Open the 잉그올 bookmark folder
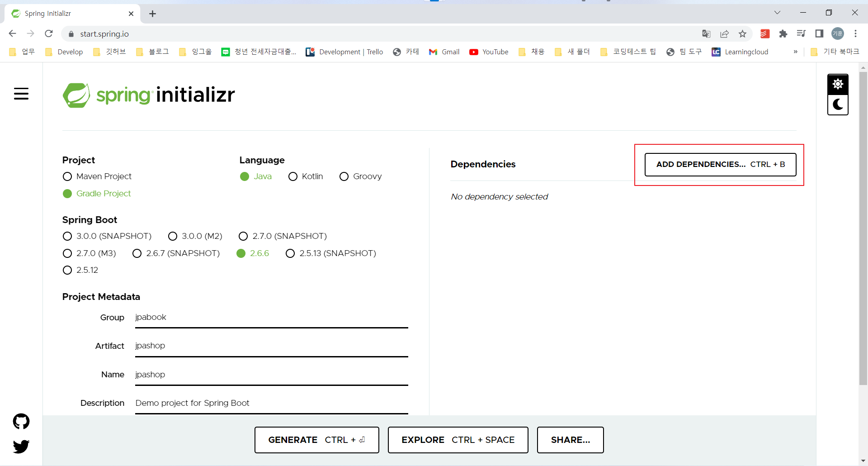 [x=196, y=52]
